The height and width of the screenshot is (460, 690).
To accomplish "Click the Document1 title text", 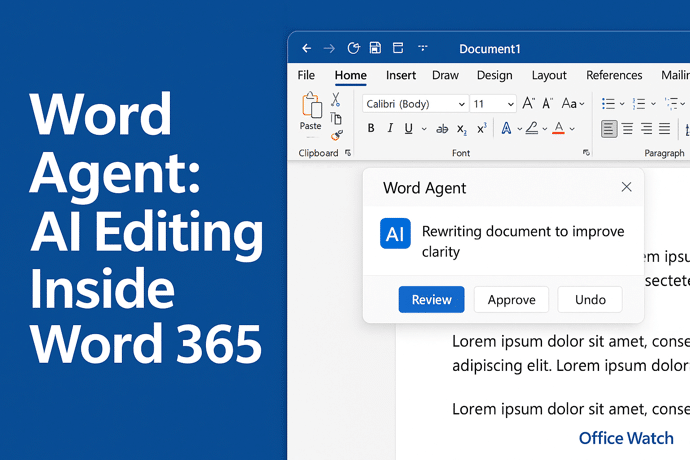I will coord(490,49).
